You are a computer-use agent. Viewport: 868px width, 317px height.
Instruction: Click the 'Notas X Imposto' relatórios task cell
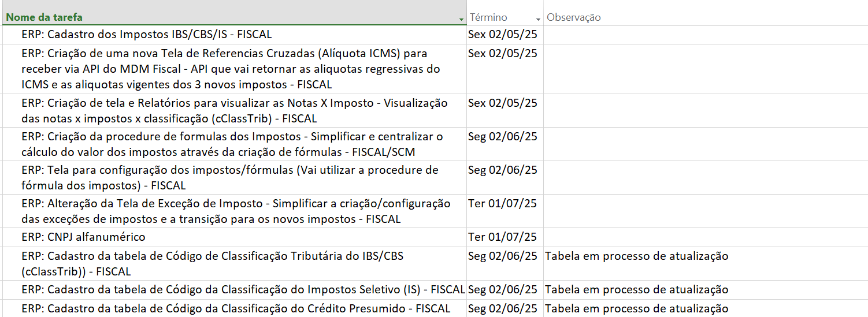click(x=234, y=111)
